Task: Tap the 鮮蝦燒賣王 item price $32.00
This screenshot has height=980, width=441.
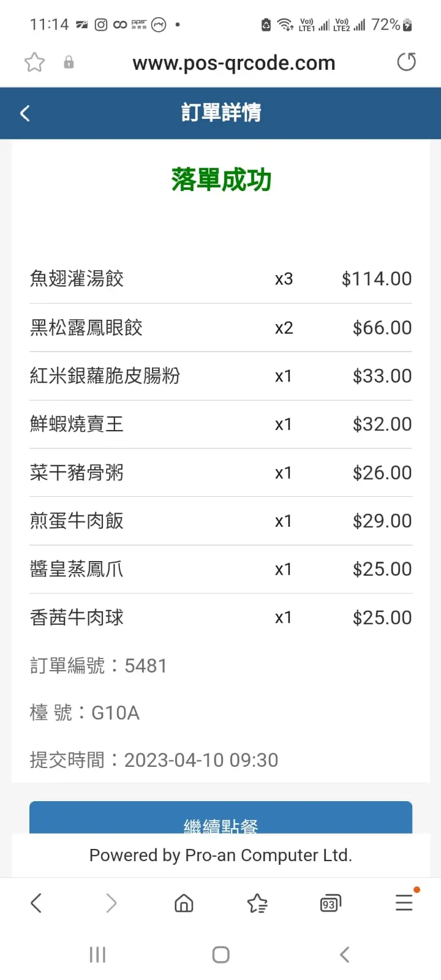Action: 382,424
